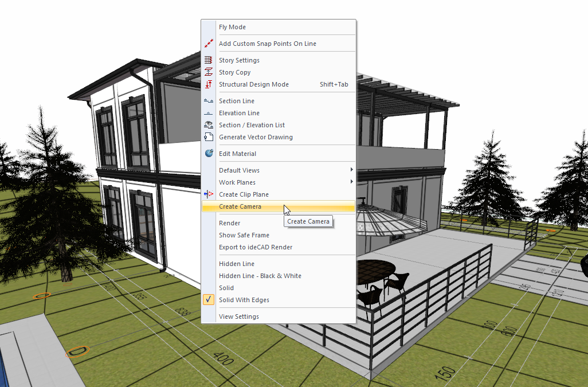The width and height of the screenshot is (588, 387).
Task: Click the Elevation Line icon
Action: pos(209,113)
